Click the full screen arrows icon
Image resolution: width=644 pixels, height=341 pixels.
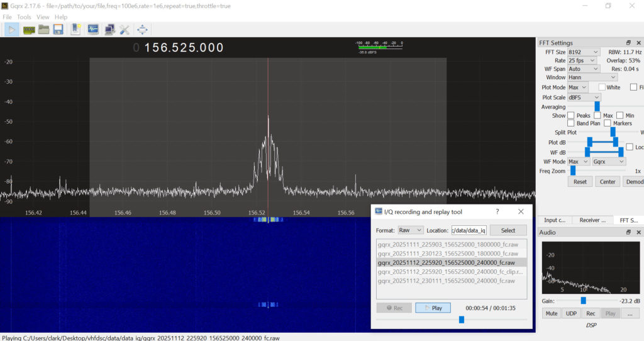142,29
